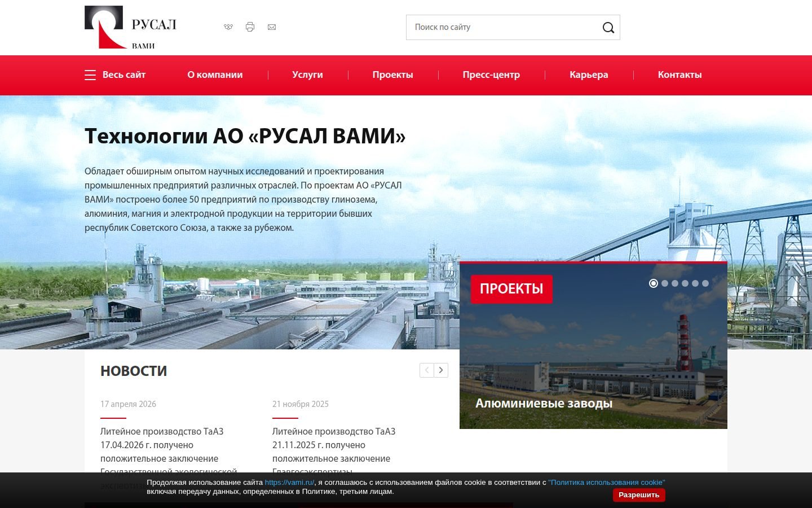Click the print page icon
Image resolution: width=812 pixels, height=508 pixels.
click(250, 27)
